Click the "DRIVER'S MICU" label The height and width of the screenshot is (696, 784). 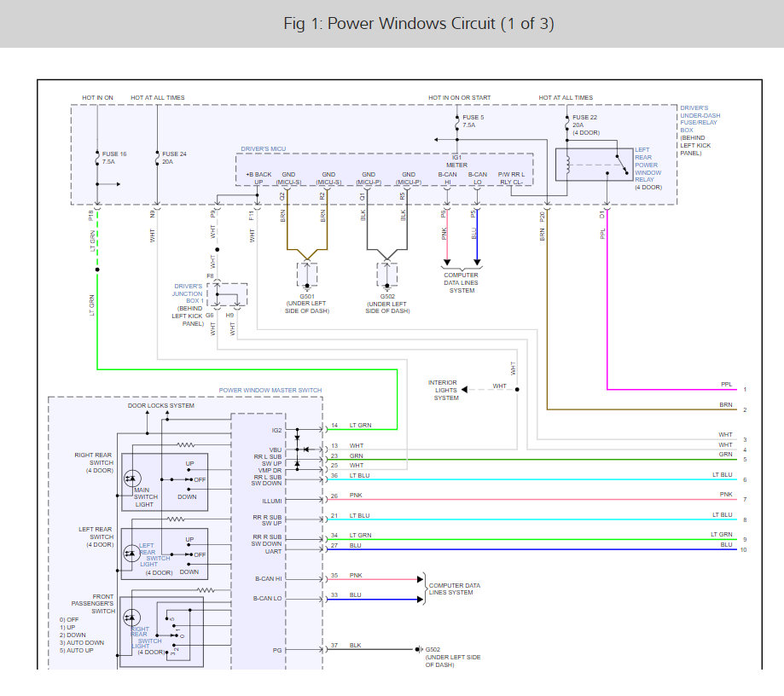264,149
